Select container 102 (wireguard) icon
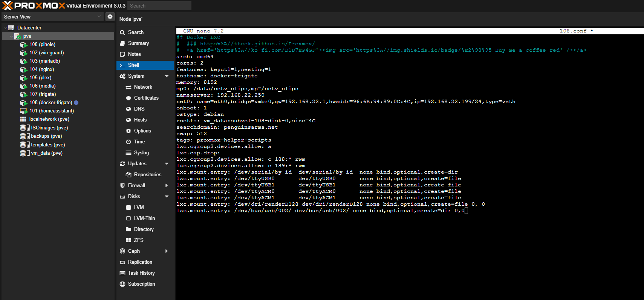This screenshot has height=300, width=644. click(23, 53)
